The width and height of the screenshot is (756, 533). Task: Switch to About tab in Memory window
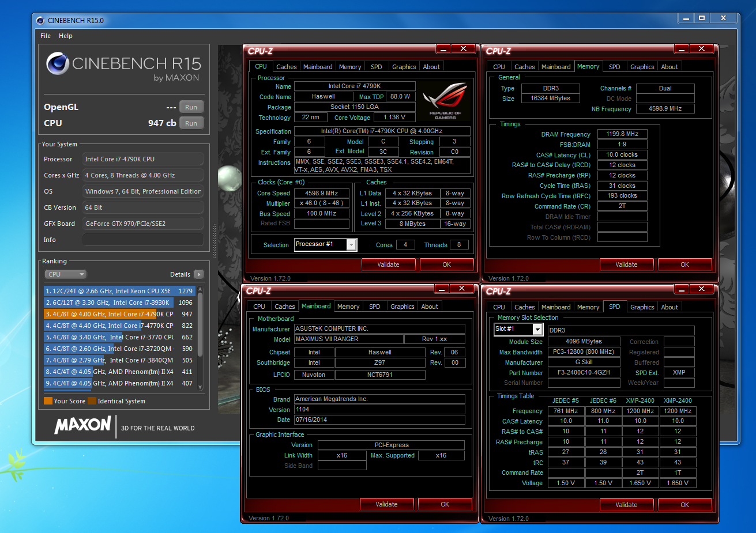670,67
